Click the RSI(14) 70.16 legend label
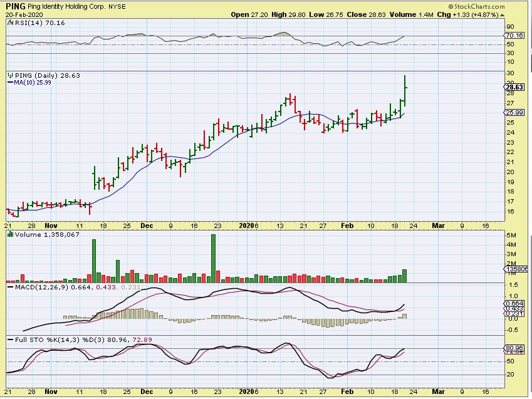532x399 pixels. point(40,23)
